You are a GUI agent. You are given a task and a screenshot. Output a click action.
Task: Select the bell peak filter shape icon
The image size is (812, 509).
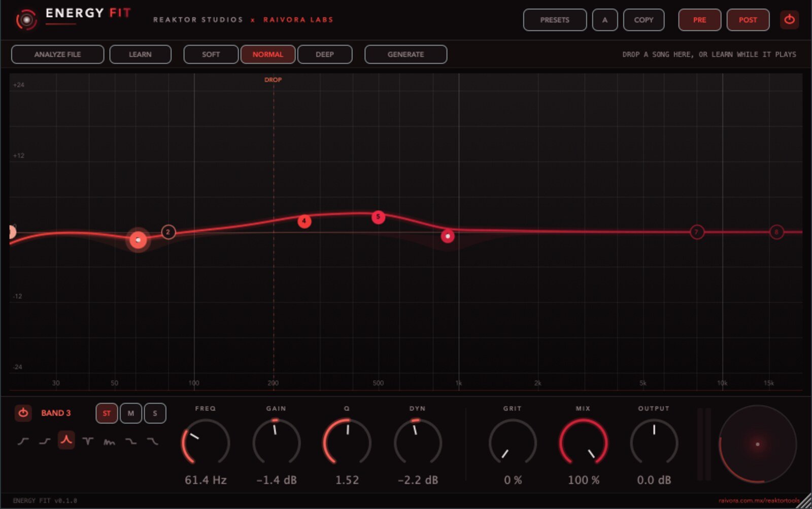click(66, 440)
